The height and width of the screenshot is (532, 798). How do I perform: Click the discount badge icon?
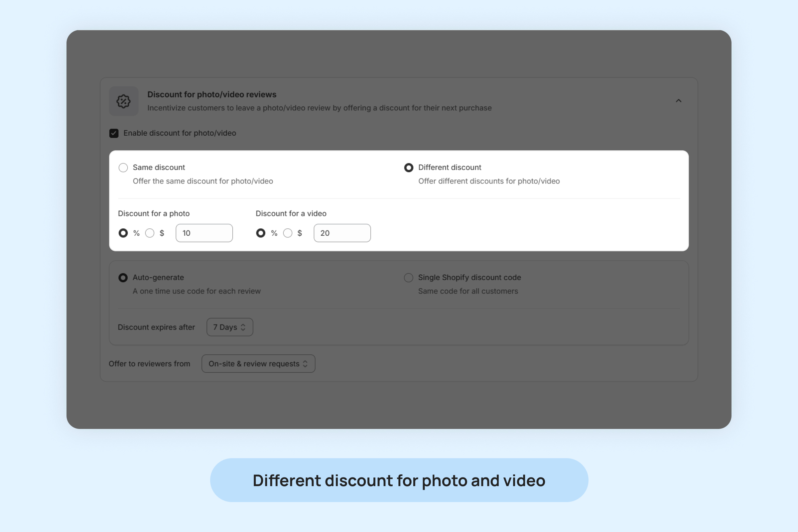(x=123, y=101)
